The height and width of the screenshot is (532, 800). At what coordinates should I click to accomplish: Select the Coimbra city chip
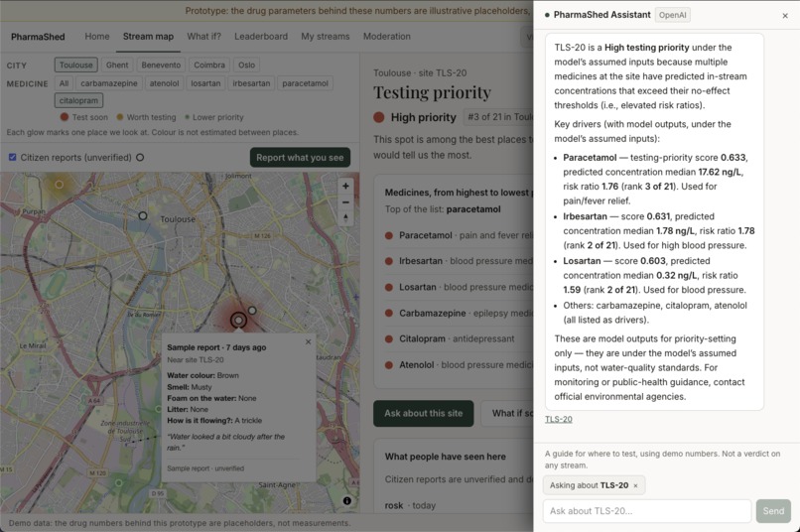click(x=209, y=65)
